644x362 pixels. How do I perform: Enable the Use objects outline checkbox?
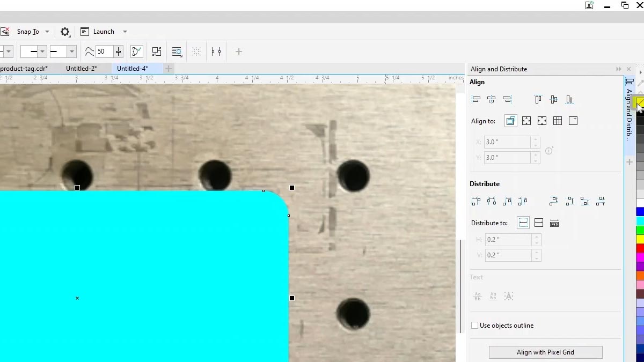474,325
